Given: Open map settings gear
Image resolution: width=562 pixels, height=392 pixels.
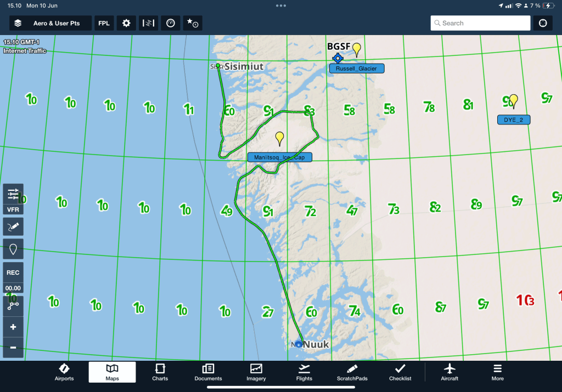Looking at the screenshot, I should (126, 23).
